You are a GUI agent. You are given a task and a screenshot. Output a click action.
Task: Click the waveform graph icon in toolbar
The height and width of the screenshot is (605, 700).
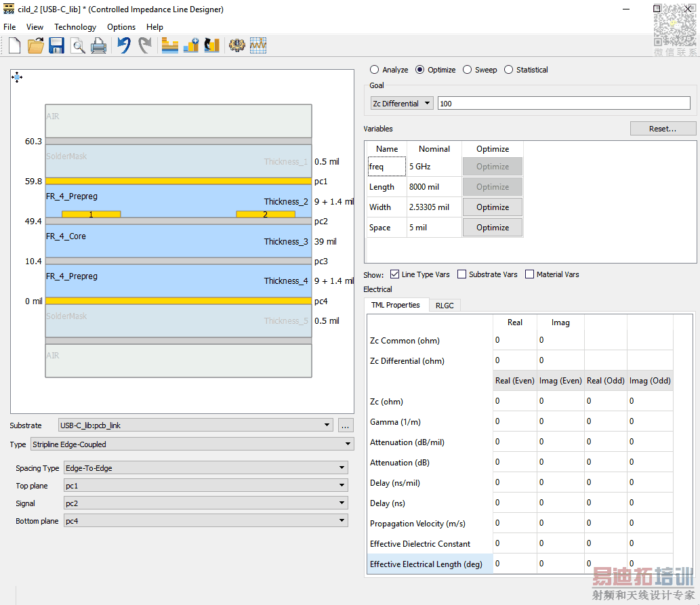click(258, 46)
